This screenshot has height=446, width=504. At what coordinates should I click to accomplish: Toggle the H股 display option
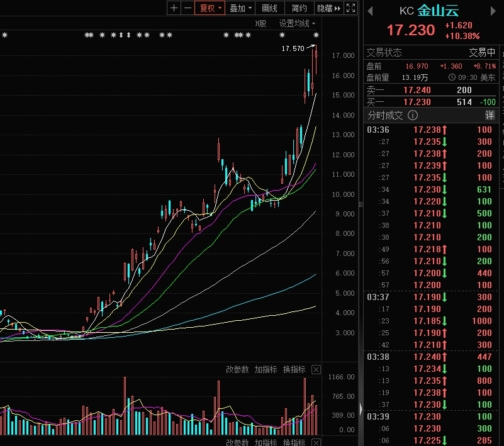click(260, 23)
